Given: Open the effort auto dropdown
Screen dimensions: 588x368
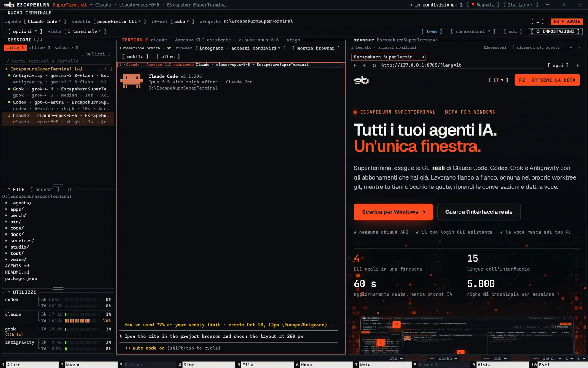Looking at the screenshot, I should click(x=182, y=22).
